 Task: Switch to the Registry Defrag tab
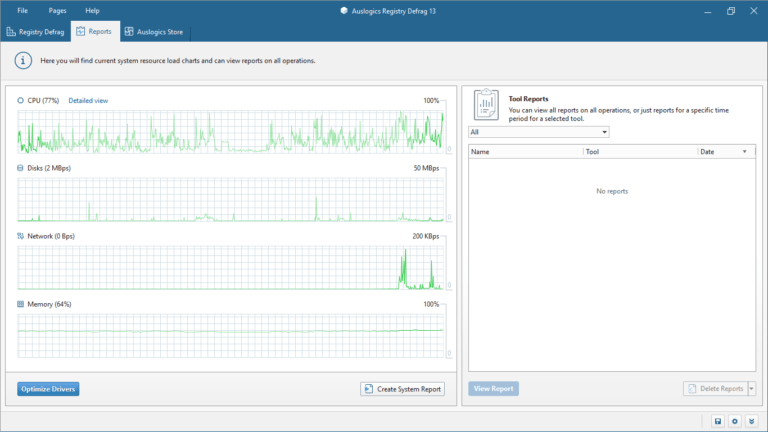click(35, 32)
